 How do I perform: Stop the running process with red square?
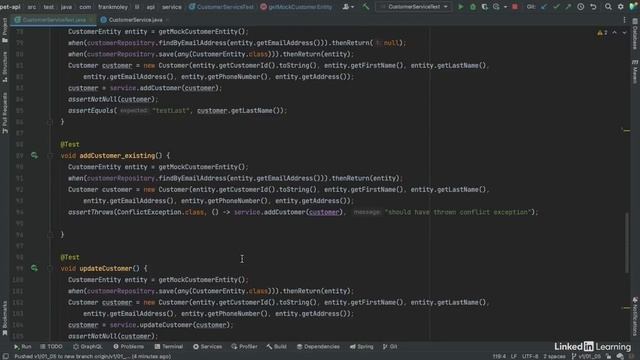click(x=515, y=7)
